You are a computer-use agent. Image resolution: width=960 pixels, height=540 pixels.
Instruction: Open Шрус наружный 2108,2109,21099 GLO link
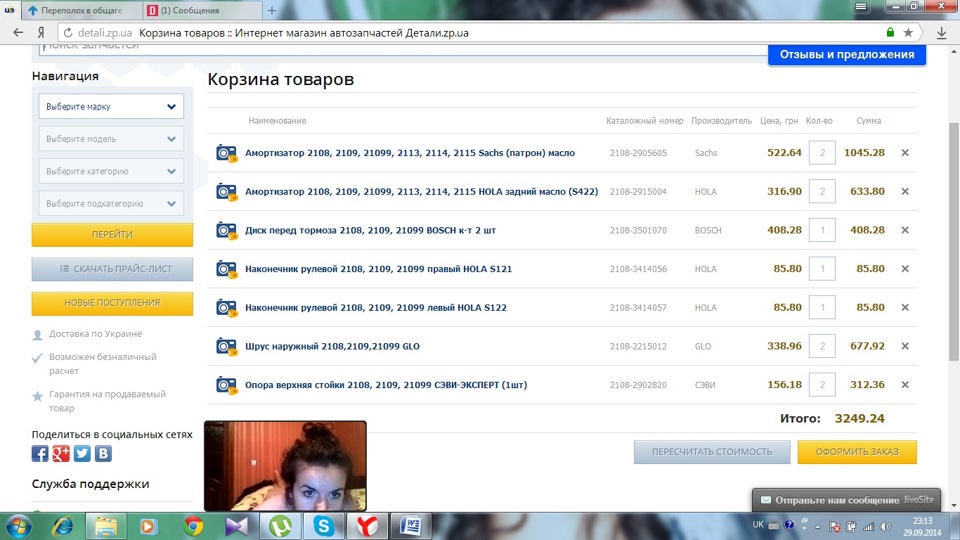click(x=332, y=347)
